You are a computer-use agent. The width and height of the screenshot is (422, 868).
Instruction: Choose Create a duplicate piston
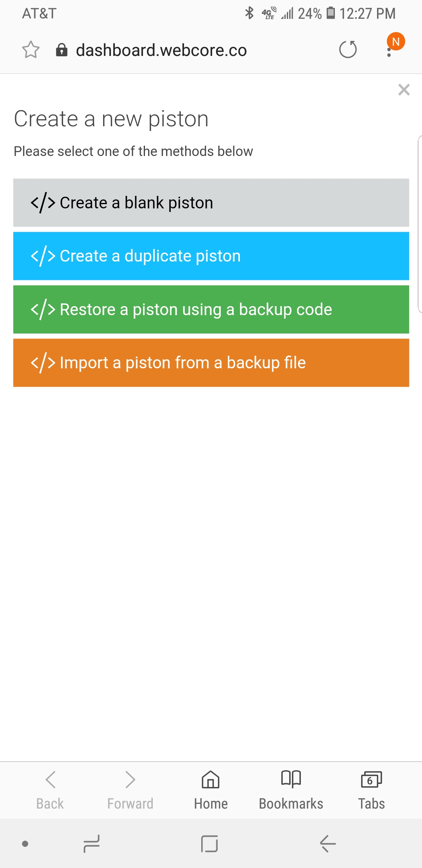[x=211, y=256]
